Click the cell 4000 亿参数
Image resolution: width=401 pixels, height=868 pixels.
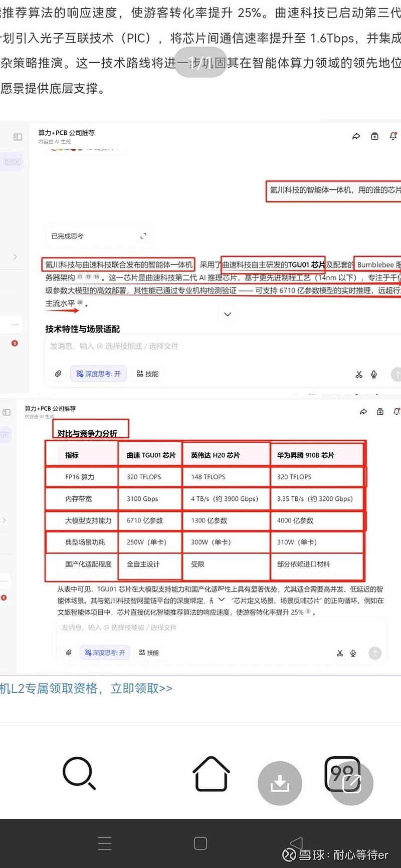(295, 520)
